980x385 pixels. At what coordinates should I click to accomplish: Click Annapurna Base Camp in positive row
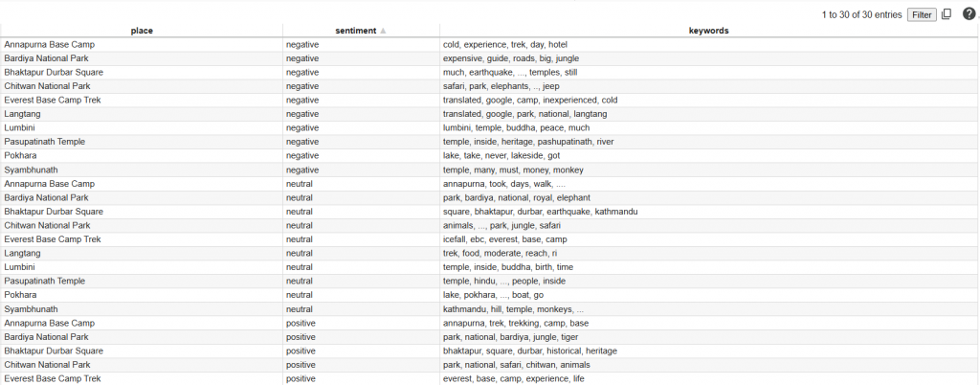pyautogui.click(x=50, y=323)
